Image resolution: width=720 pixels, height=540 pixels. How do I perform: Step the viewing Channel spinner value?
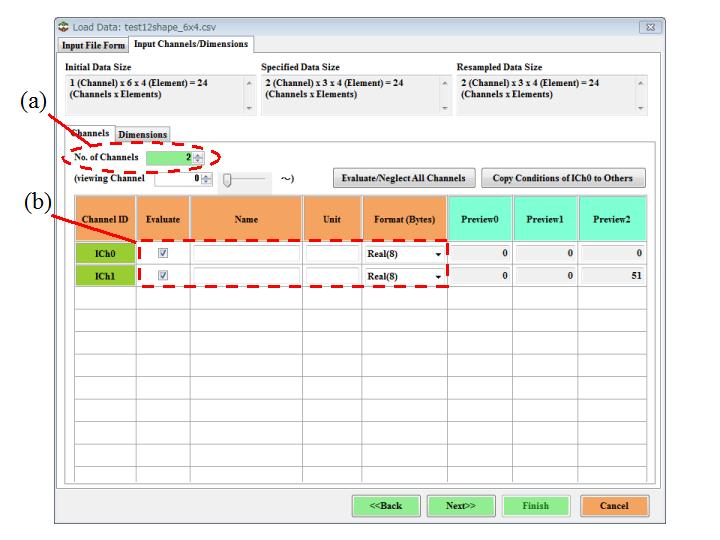coord(206,178)
